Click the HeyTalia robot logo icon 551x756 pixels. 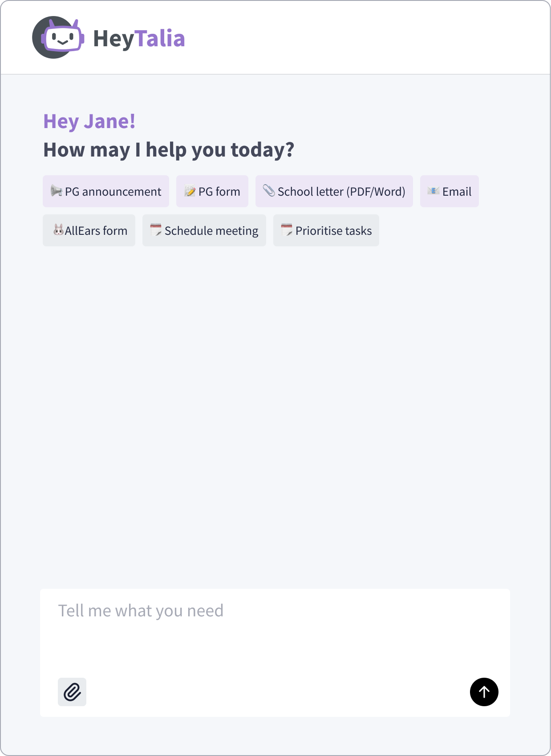(58, 38)
